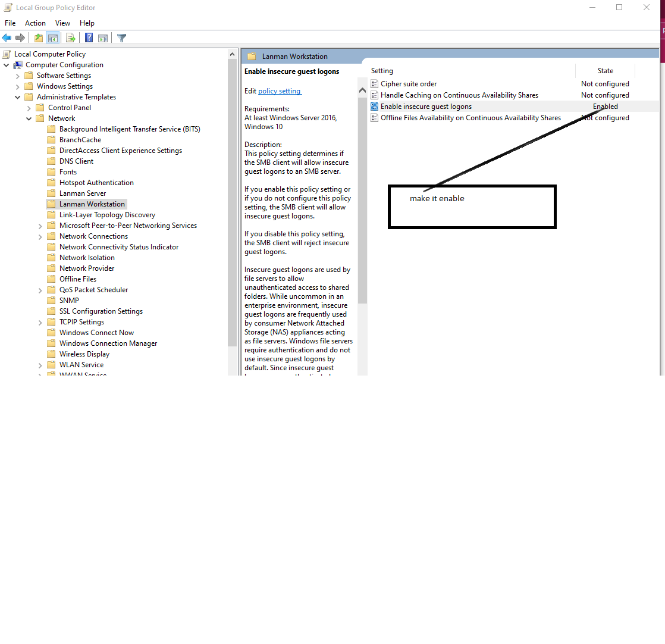Click the Local Computer Policy root icon

[7, 54]
